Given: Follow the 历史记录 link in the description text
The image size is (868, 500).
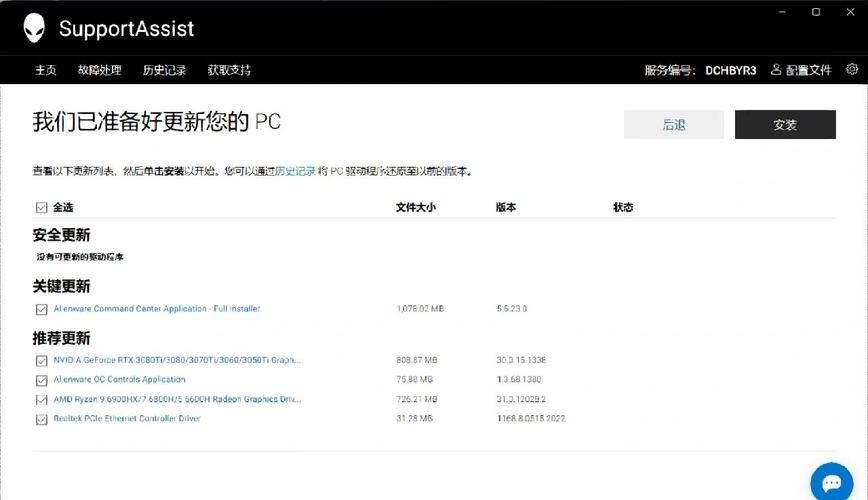Looking at the screenshot, I should click(x=295, y=171).
